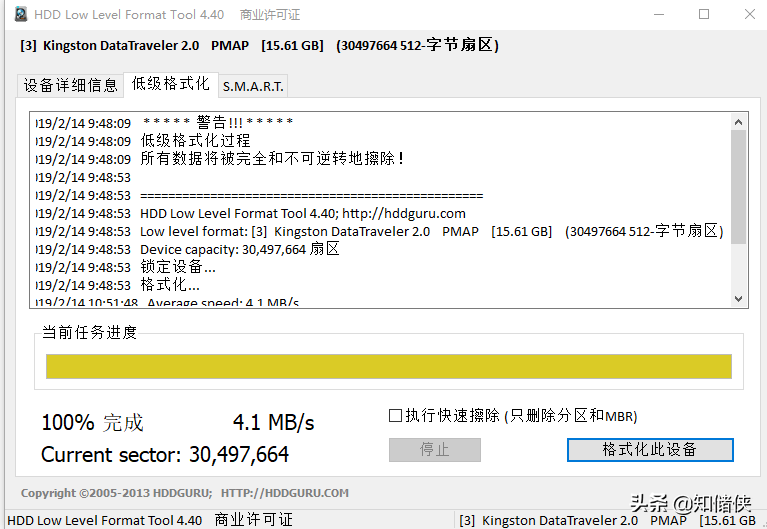This screenshot has width=767, height=529.
Task: Enable the 执行快速擦除 checkbox
Action: click(396, 415)
